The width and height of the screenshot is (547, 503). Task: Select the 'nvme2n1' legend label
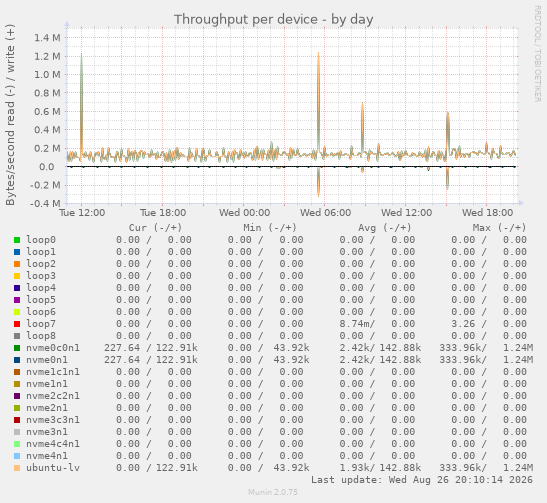tap(47, 408)
